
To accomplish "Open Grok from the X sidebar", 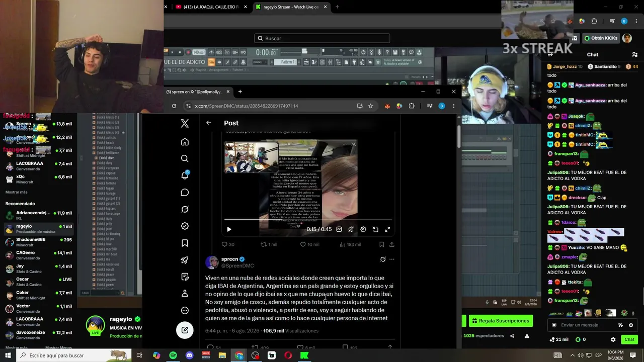I will (x=185, y=209).
